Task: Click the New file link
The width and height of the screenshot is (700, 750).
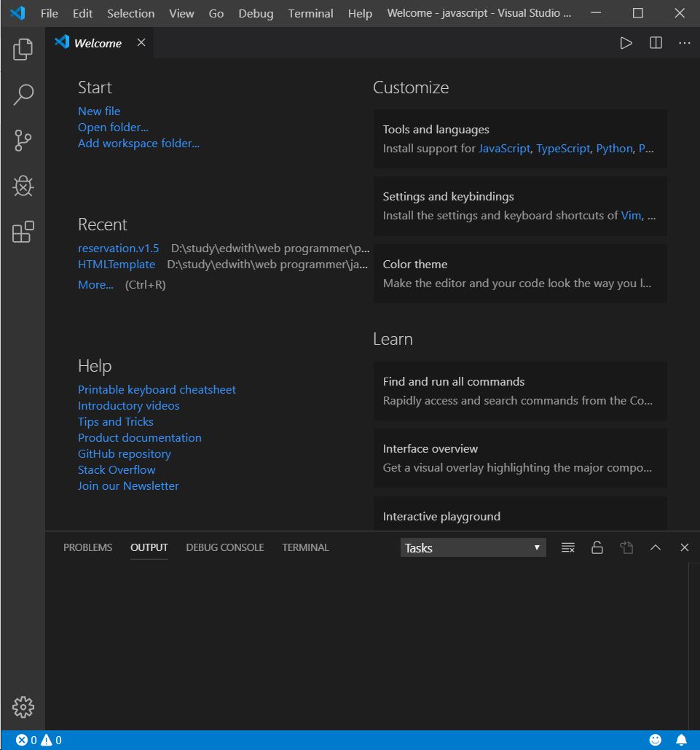Action: (99, 111)
